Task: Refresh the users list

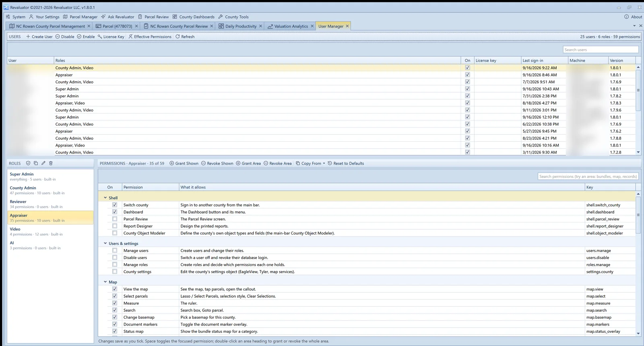Action: click(185, 37)
